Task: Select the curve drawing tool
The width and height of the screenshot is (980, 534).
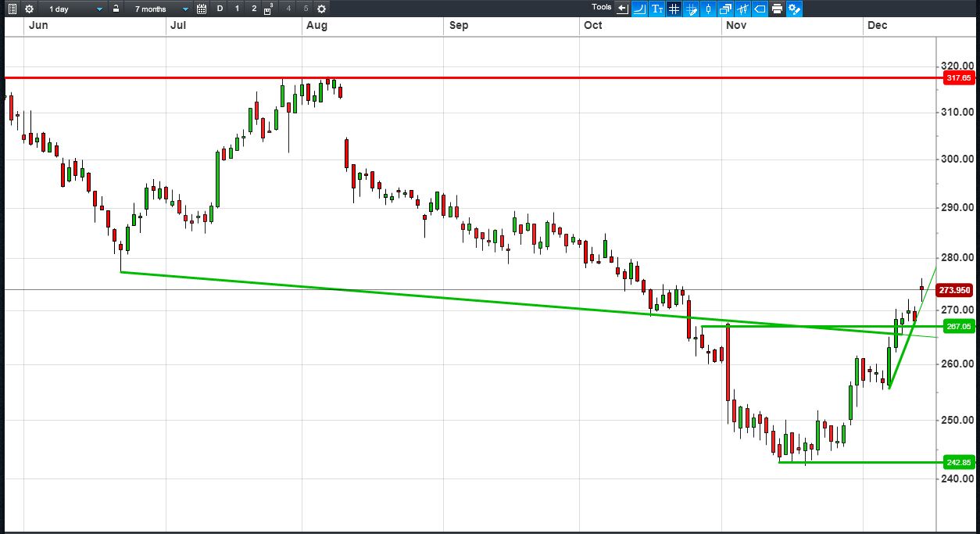Action: tap(639, 9)
